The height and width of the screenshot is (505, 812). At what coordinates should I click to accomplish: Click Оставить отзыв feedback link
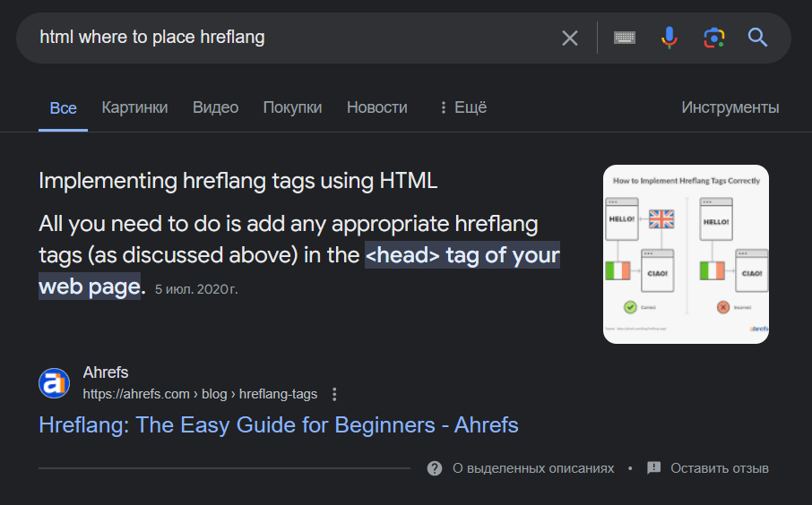720,468
